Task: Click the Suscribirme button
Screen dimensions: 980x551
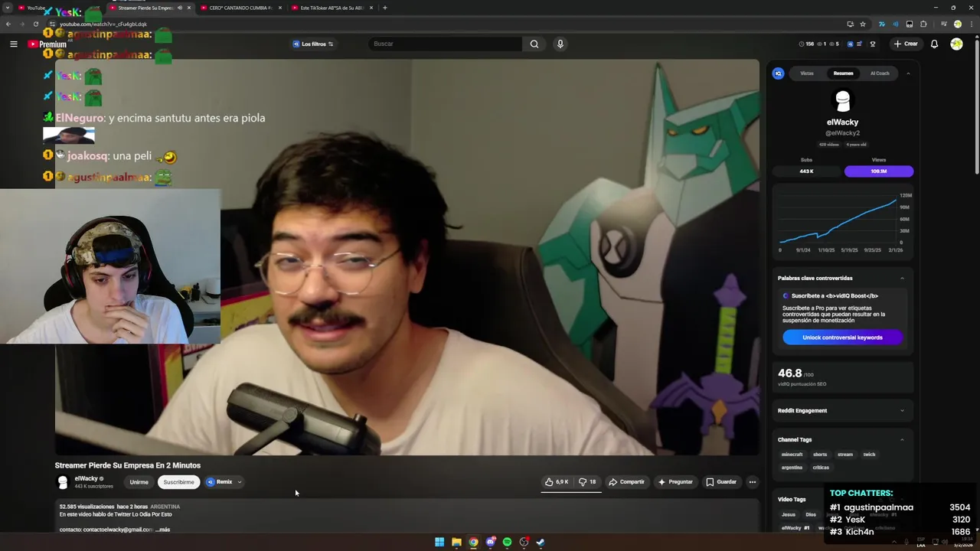Action: (x=178, y=482)
